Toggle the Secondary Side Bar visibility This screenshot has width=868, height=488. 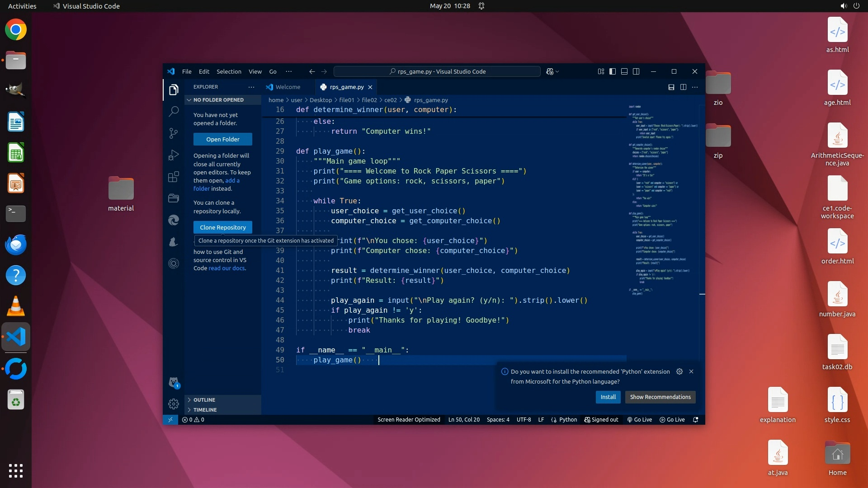(636, 71)
